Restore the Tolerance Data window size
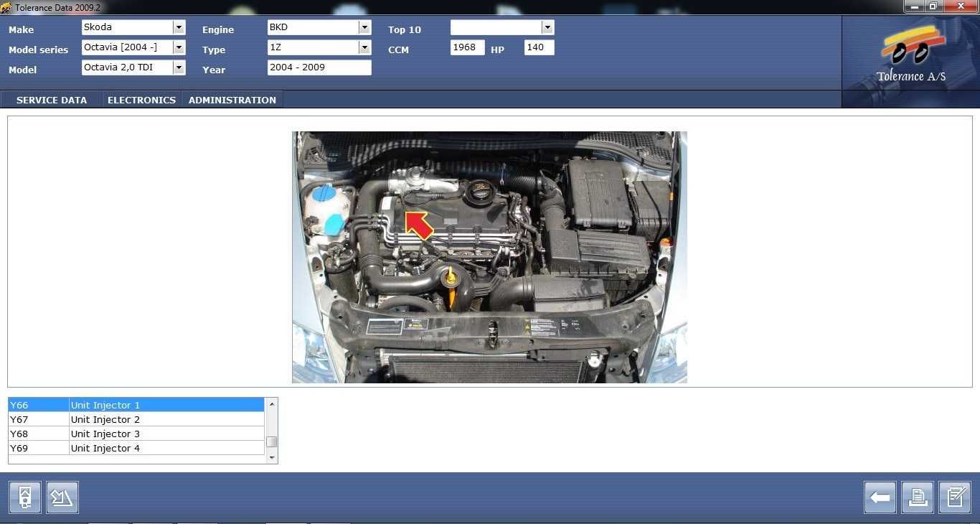The image size is (980, 524). [933, 6]
